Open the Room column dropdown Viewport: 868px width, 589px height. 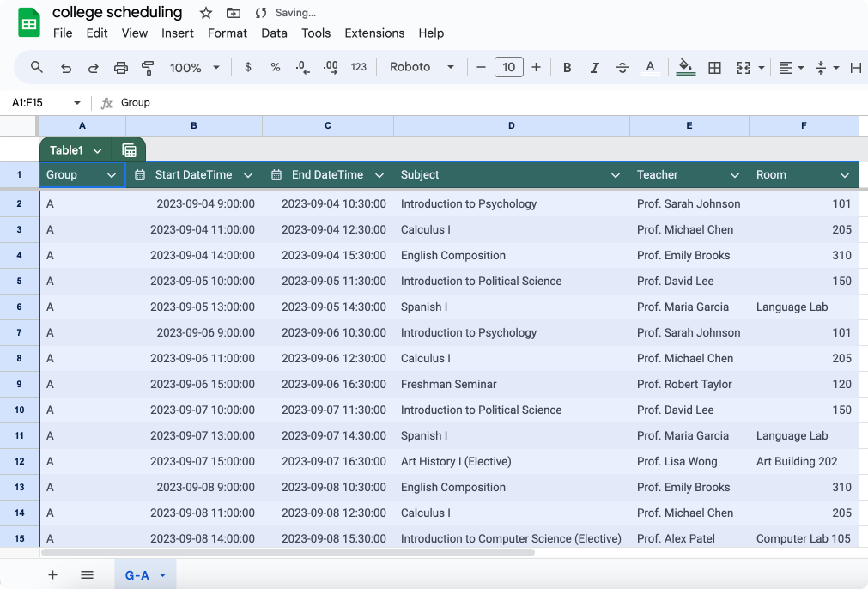pyautogui.click(x=844, y=175)
